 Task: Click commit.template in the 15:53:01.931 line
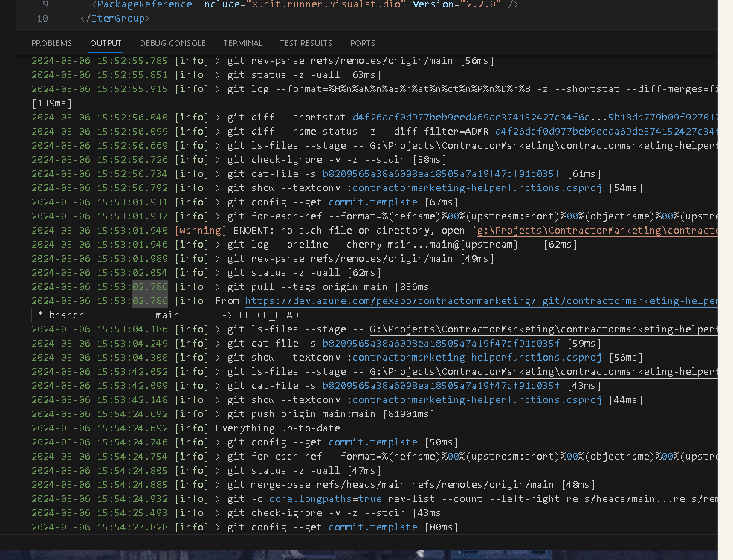coord(373,202)
